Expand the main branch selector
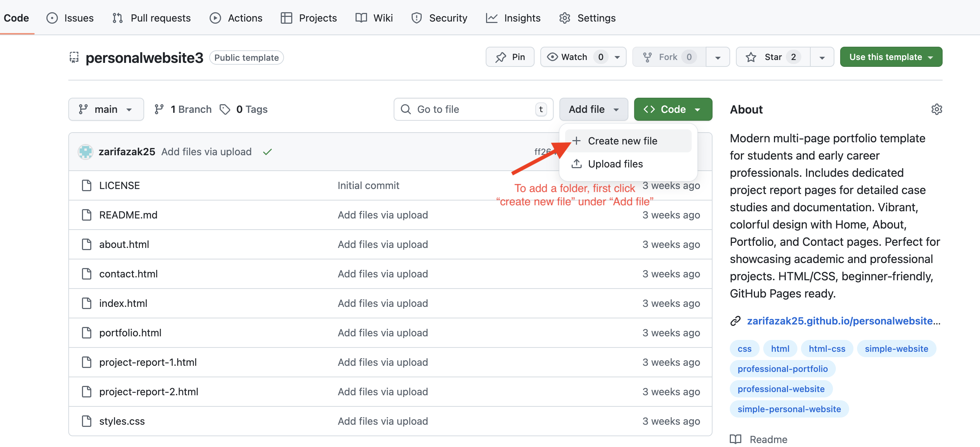The height and width of the screenshot is (447, 980). [106, 109]
